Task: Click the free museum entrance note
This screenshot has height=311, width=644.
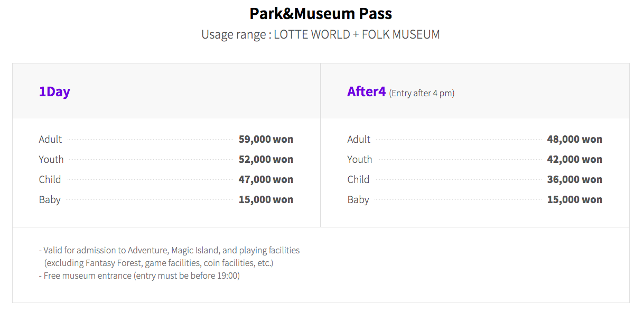Action: coord(139,276)
